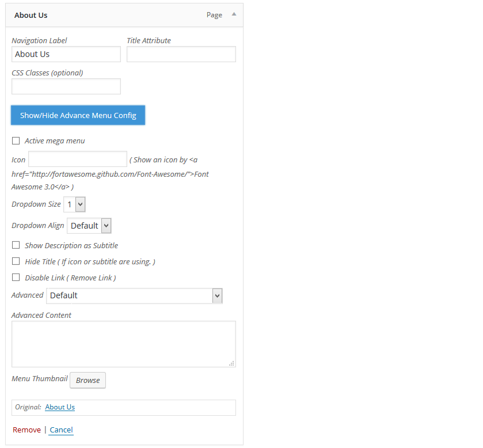Grab the textarea resize handle

pyautogui.click(x=231, y=363)
